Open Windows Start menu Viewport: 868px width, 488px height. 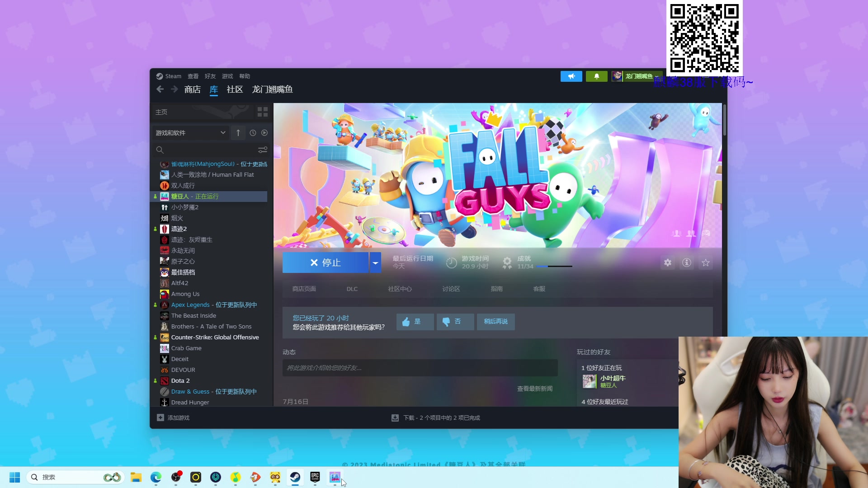14,477
